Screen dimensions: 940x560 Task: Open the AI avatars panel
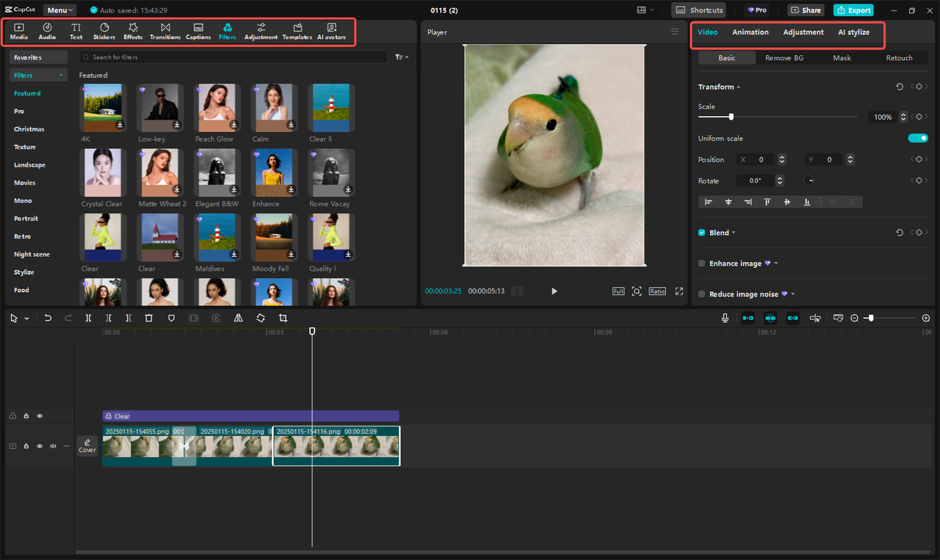pyautogui.click(x=331, y=30)
